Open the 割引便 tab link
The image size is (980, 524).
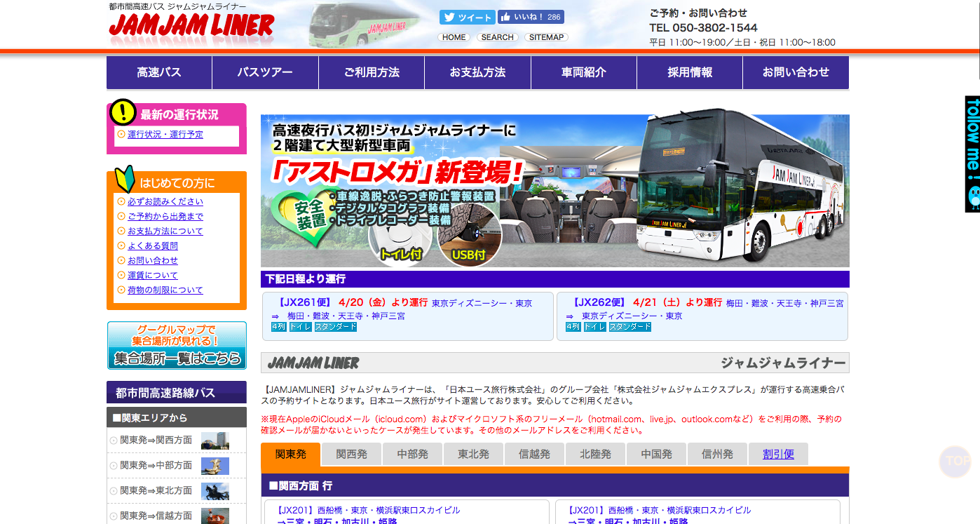pos(778,455)
